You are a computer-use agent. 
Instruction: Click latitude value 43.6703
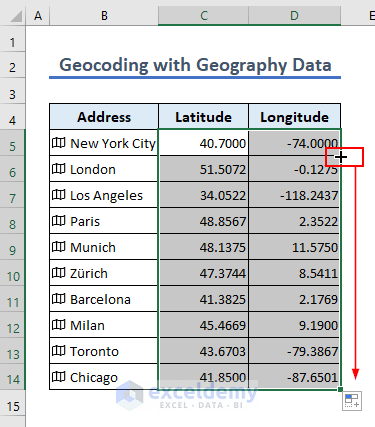[x=223, y=351]
